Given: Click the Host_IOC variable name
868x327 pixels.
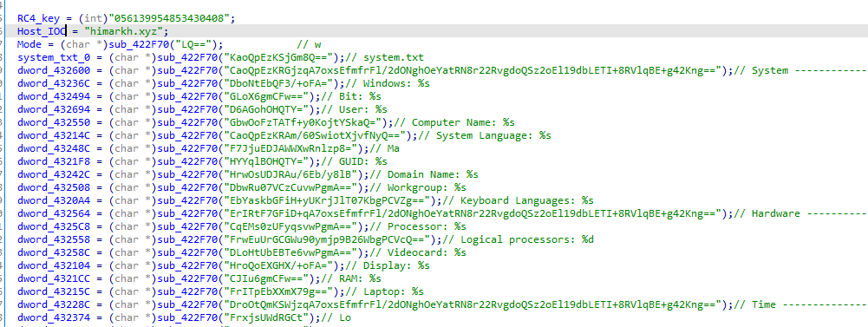Looking at the screenshot, I should pos(42,31).
